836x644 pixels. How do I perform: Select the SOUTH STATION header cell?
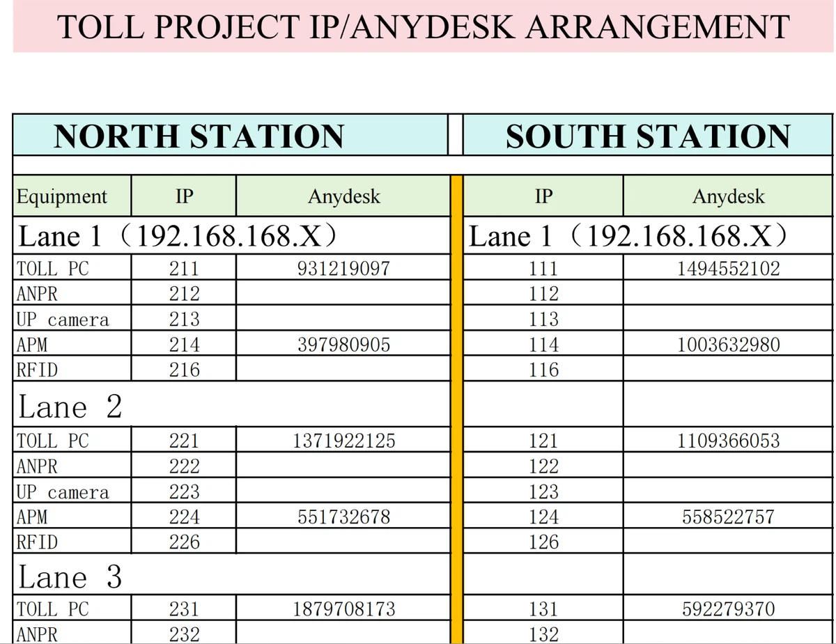[648, 136]
